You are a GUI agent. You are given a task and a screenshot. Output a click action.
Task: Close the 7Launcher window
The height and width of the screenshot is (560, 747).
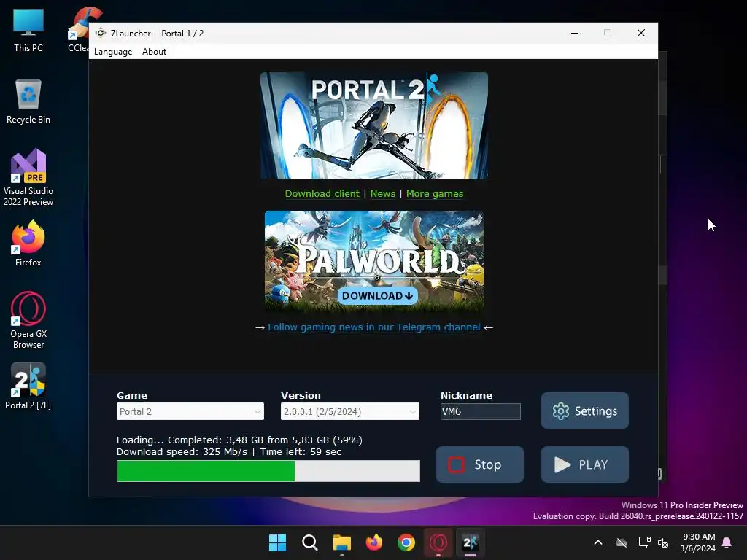tap(641, 33)
